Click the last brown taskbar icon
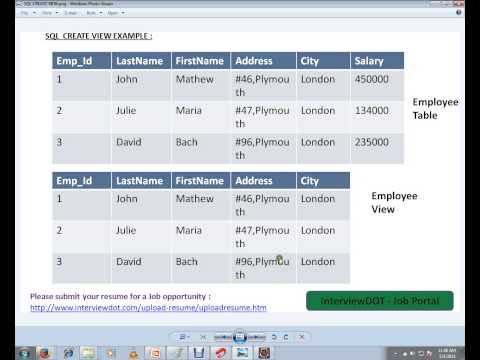Screen dimensions: 480x360 coord(264,353)
